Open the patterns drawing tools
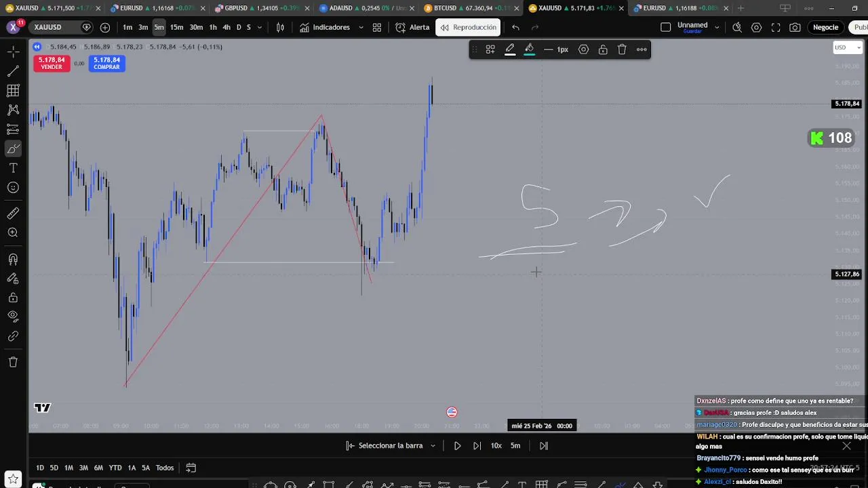 13,110
